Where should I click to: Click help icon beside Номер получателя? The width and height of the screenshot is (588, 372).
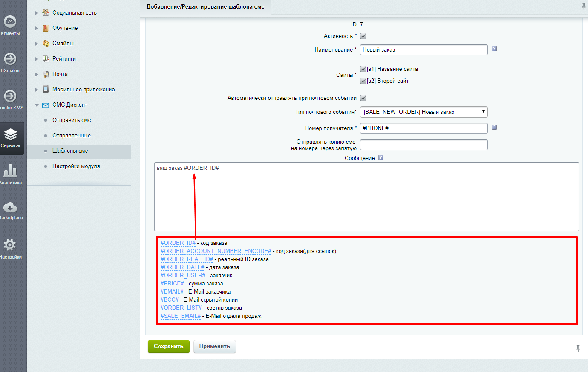pyautogui.click(x=494, y=127)
